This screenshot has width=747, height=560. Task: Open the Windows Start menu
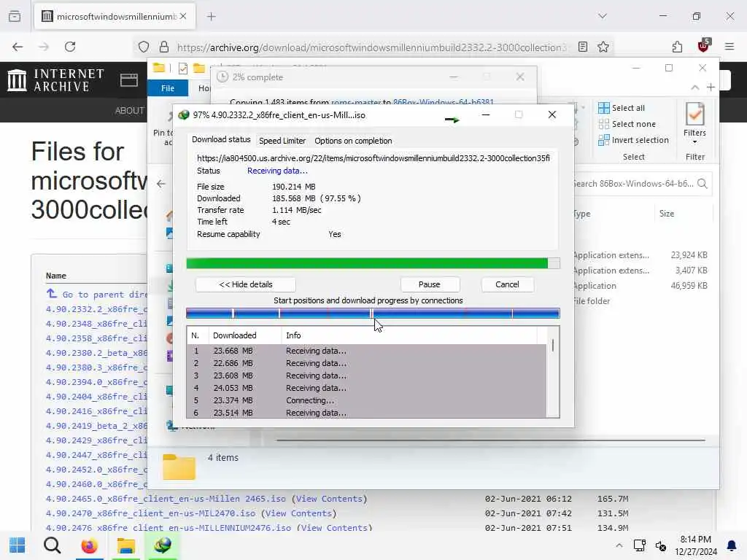pos(18,545)
